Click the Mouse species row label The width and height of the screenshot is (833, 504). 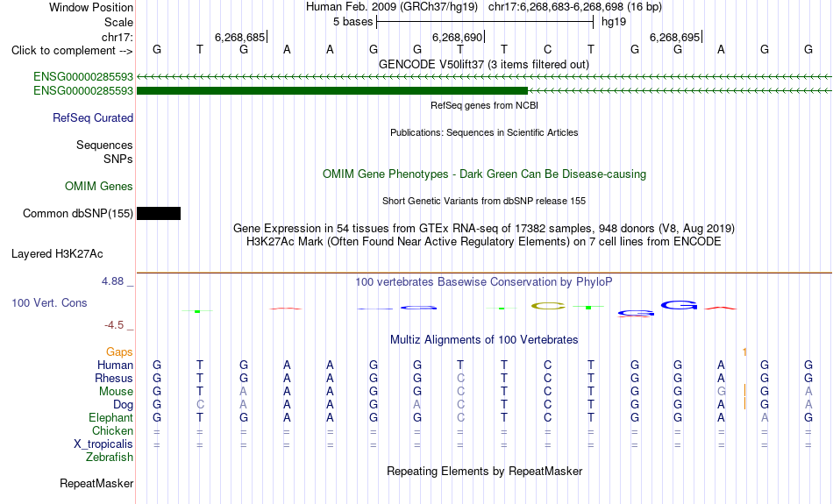point(116,392)
